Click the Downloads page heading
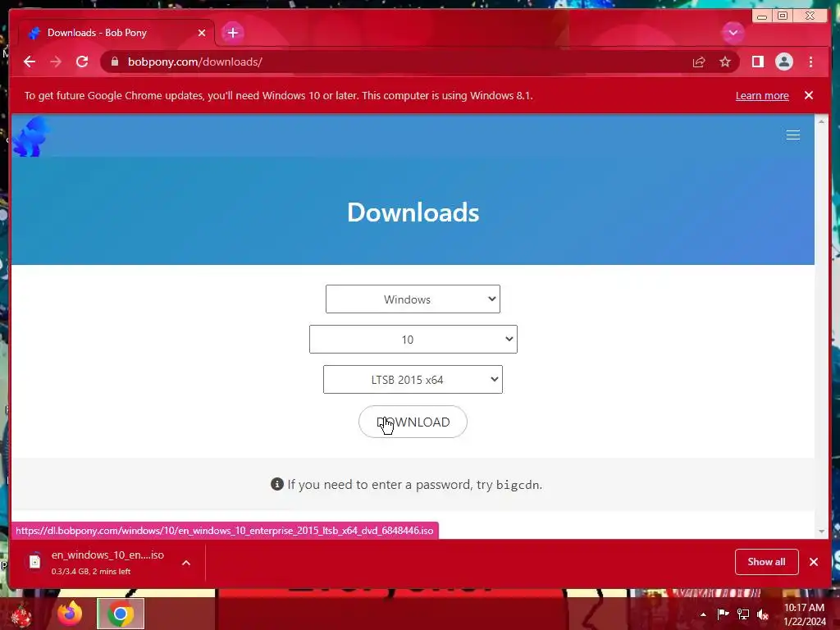Image resolution: width=840 pixels, height=630 pixels. tap(413, 212)
